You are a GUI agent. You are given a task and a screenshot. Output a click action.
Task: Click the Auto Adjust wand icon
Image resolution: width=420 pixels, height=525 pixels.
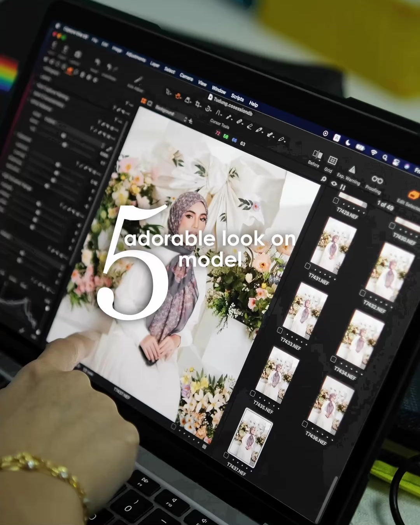[138, 80]
